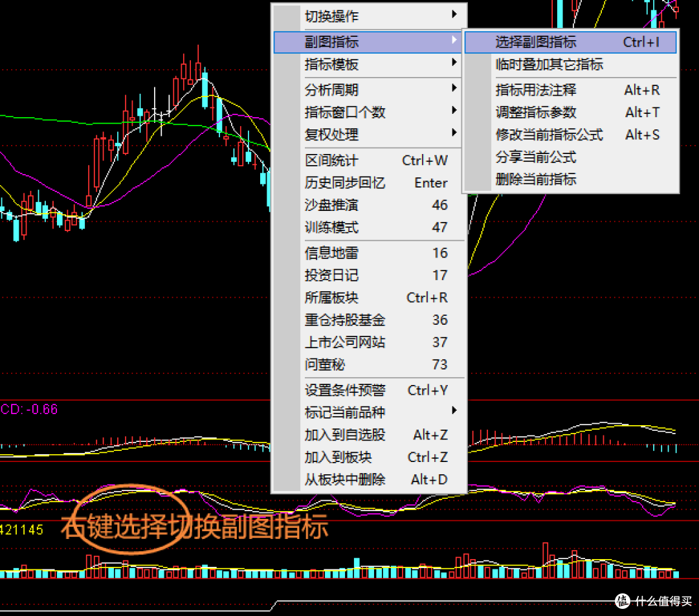The height and width of the screenshot is (616, 699).
Task: Show 所属板块 Ctrl+R
Action: (370, 298)
